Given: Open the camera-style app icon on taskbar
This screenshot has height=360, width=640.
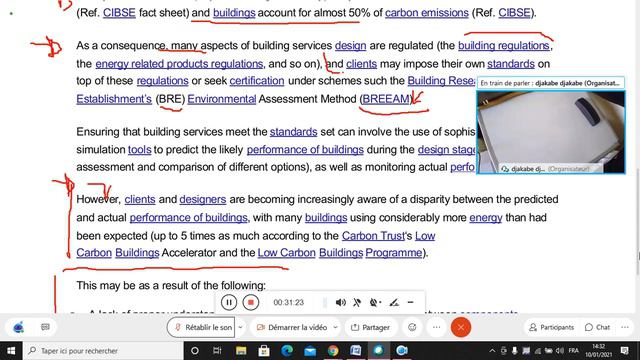Looking at the screenshot, I should [x=402, y=351].
